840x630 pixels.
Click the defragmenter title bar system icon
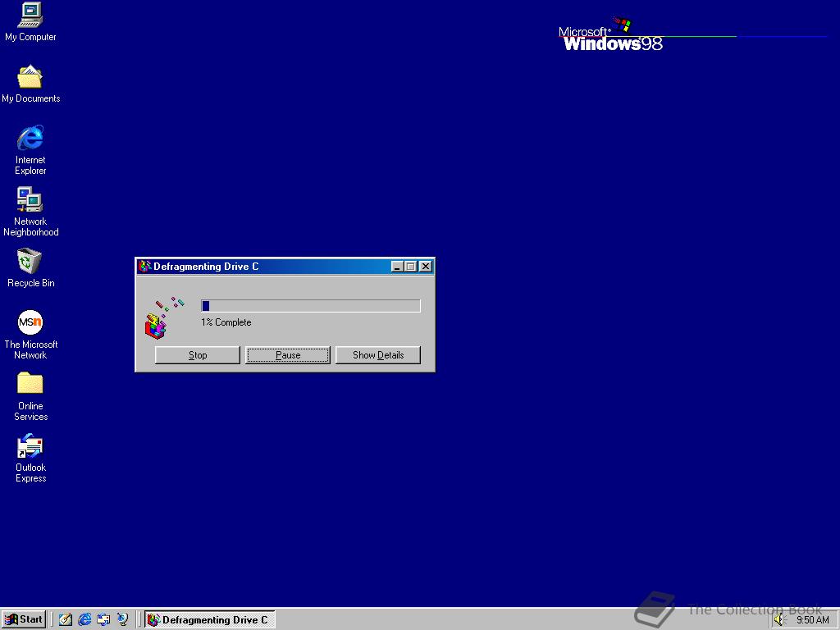click(x=144, y=267)
